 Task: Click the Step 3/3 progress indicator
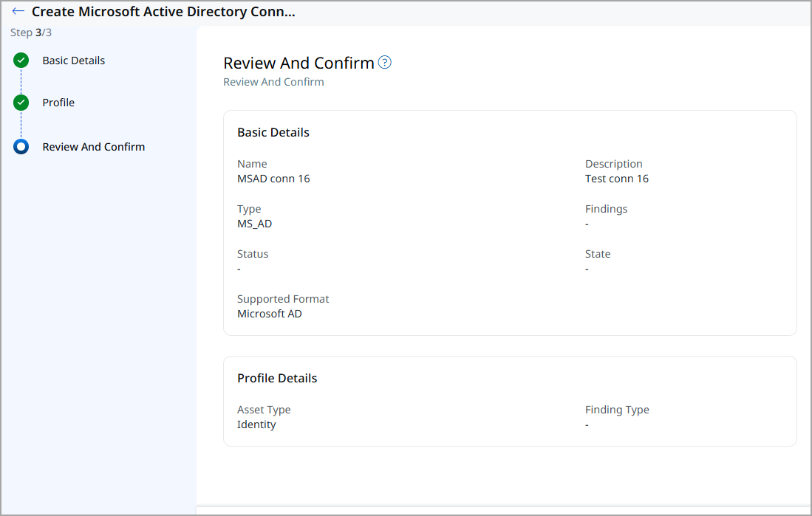[31, 32]
